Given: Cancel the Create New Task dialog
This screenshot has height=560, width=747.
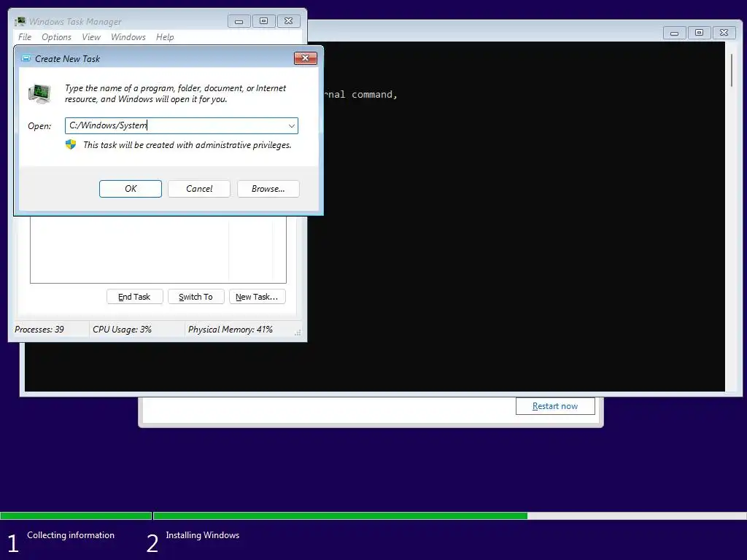Looking at the screenshot, I should (199, 189).
